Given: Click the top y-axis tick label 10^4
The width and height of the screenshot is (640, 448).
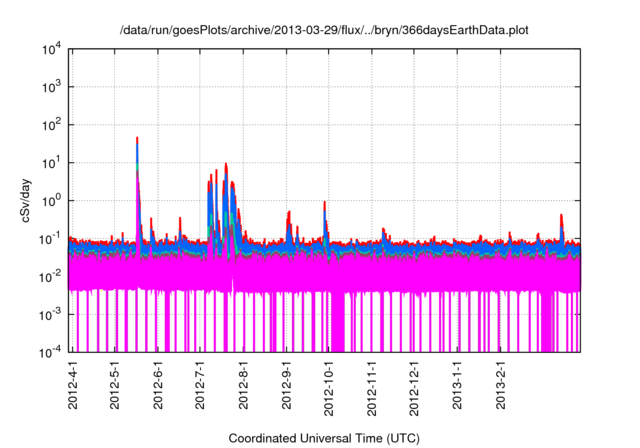Looking at the screenshot, I should click(x=50, y=49).
